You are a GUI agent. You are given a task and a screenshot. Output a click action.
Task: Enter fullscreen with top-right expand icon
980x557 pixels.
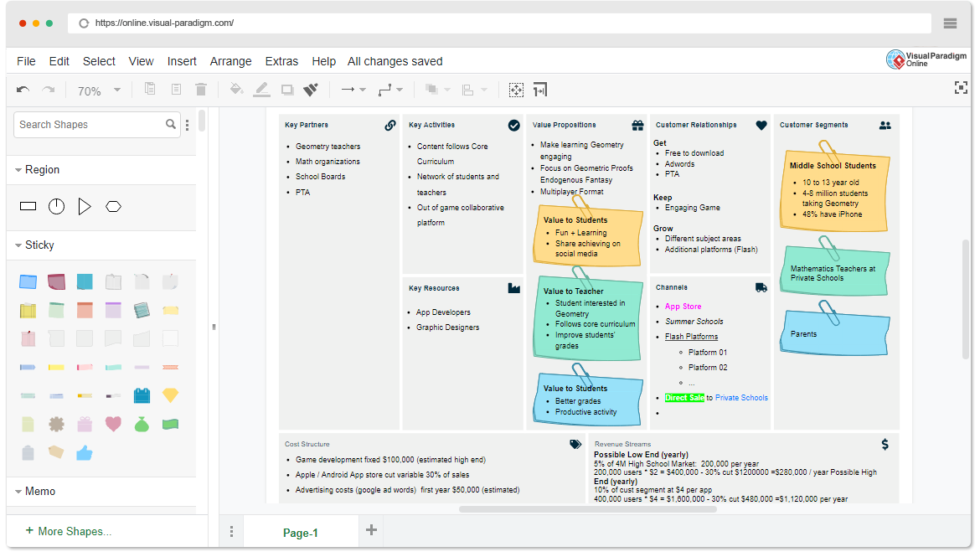click(x=961, y=88)
